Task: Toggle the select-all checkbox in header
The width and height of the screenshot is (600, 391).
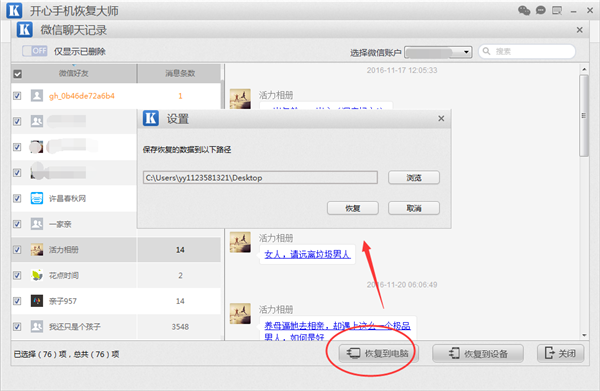Action: point(18,74)
